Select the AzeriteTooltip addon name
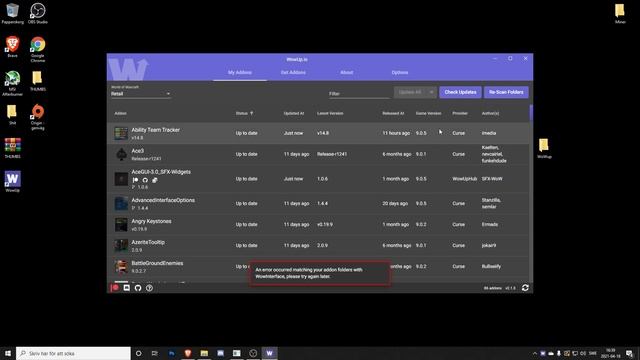Screen dimensions: 640x360 point(148,242)
